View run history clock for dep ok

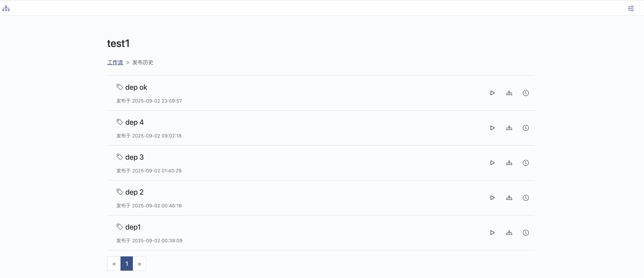tap(526, 93)
